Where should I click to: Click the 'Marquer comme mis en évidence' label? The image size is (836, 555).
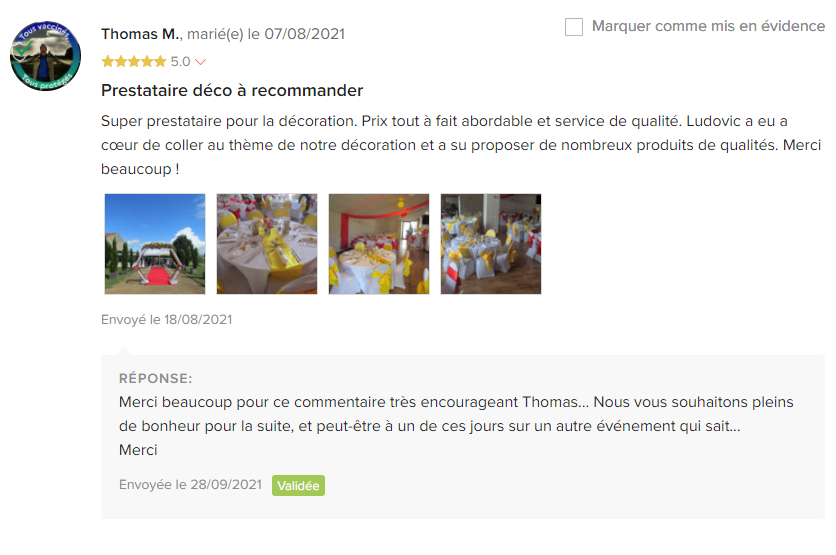708,26
